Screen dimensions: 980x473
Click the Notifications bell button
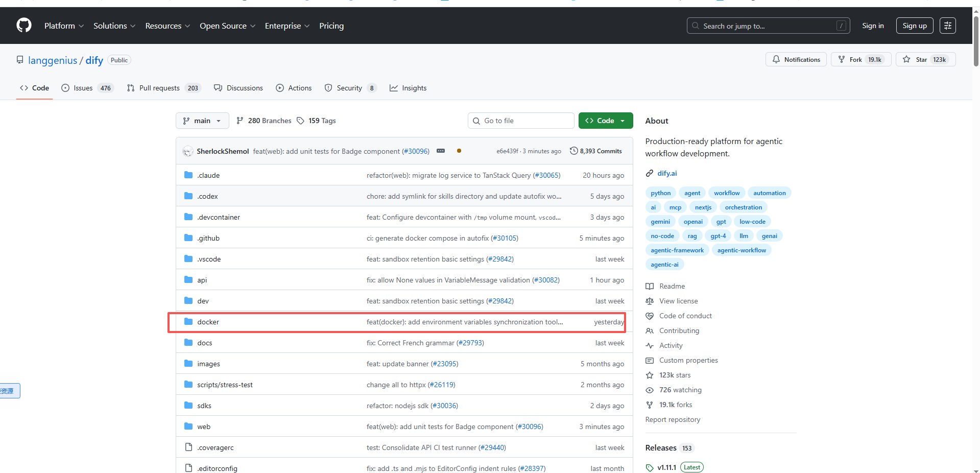coord(796,59)
